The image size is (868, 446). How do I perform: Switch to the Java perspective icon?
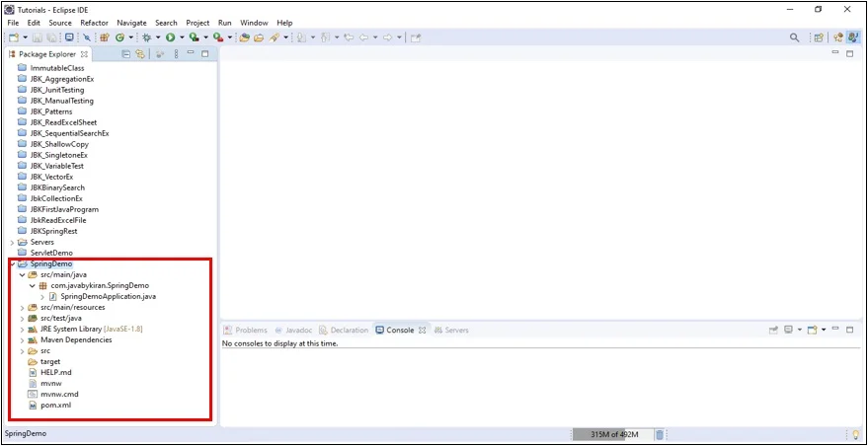tap(854, 37)
